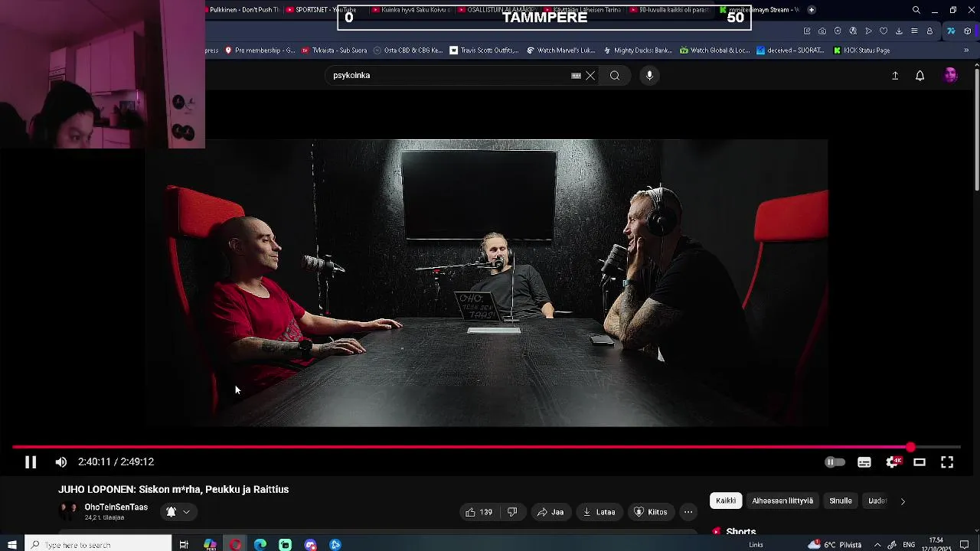Open the on-screen keyboard icon in search
This screenshot has width=980, height=551.
[x=576, y=76]
